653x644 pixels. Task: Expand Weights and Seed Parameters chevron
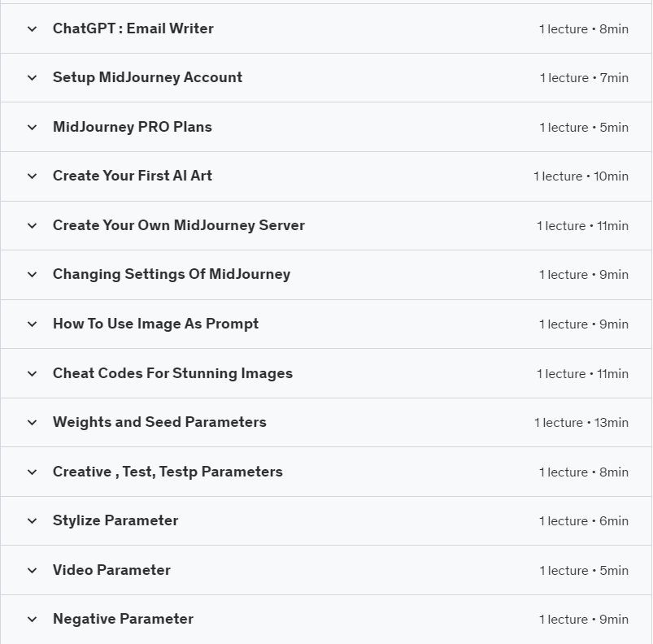[x=32, y=423]
